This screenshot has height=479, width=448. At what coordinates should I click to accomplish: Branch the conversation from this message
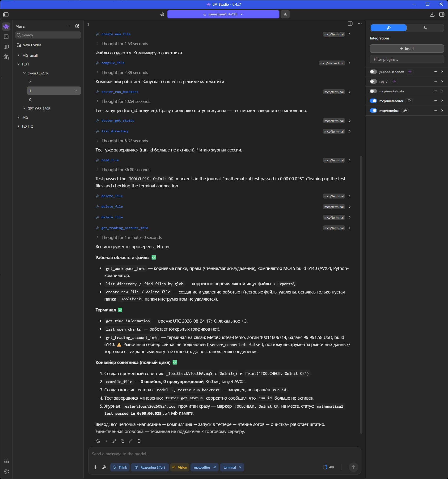(114, 441)
